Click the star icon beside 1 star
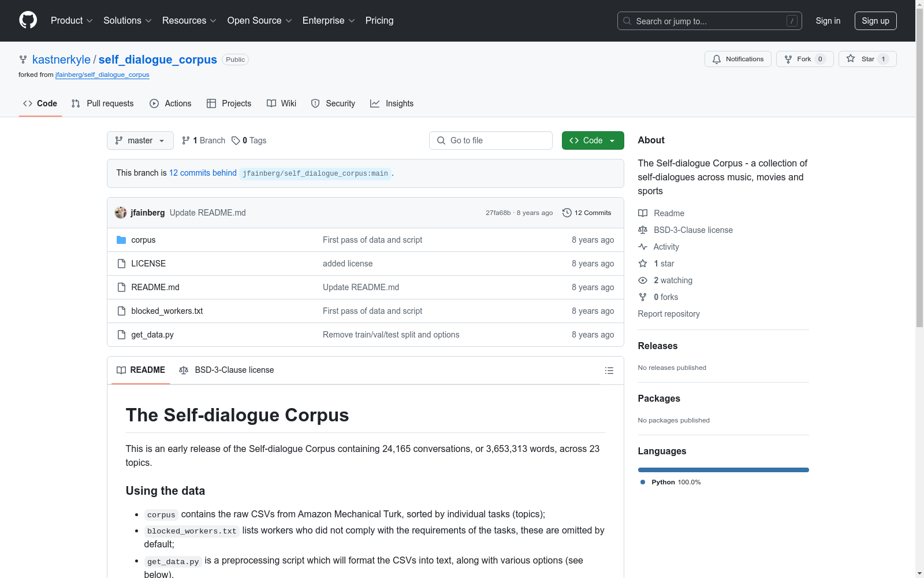The height and width of the screenshot is (578, 924). [x=643, y=264]
